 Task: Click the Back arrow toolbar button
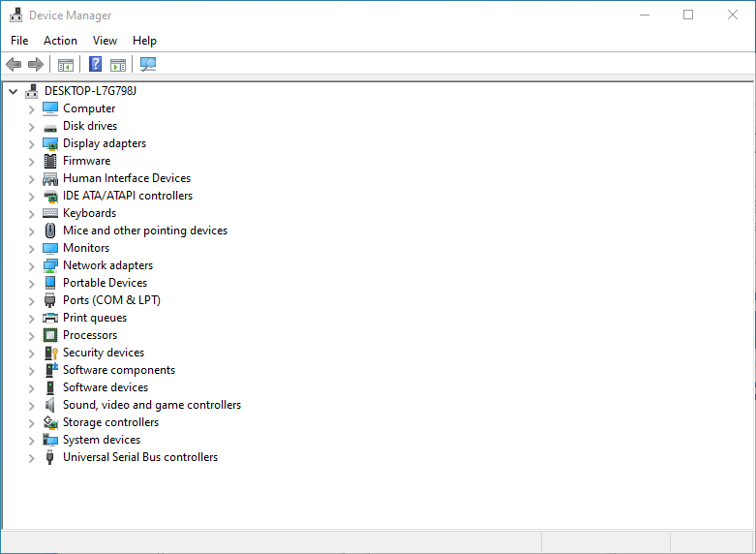(x=14, y=64)
